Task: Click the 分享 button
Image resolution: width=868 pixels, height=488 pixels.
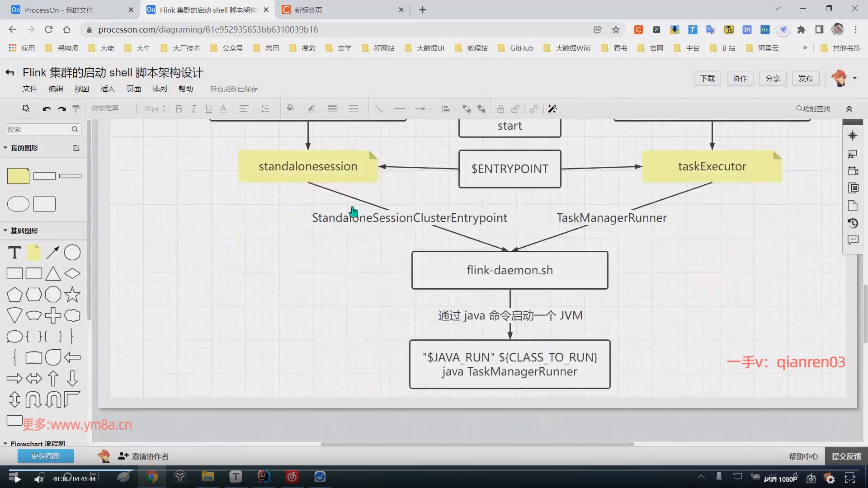Action: point(773,79)
